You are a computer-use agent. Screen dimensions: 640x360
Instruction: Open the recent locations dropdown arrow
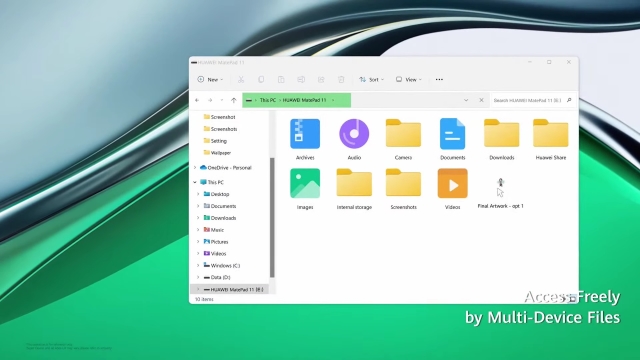click(x=222, y=100)
